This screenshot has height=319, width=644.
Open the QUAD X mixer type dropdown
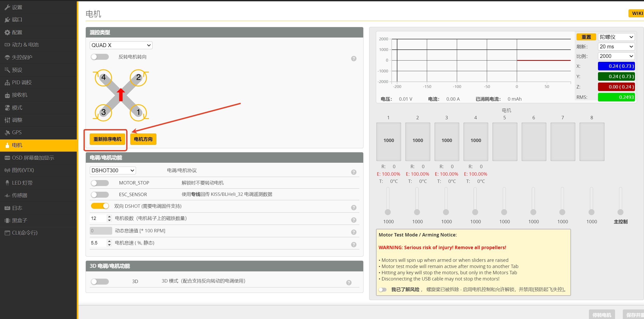point(121,45)
